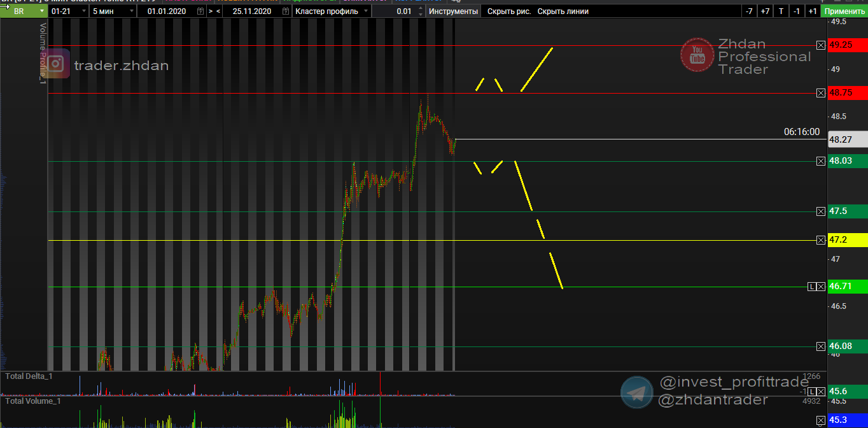Remove the 47.2 level line
Viewport: 868px width, 428px height.
click(x=821, y=240)
